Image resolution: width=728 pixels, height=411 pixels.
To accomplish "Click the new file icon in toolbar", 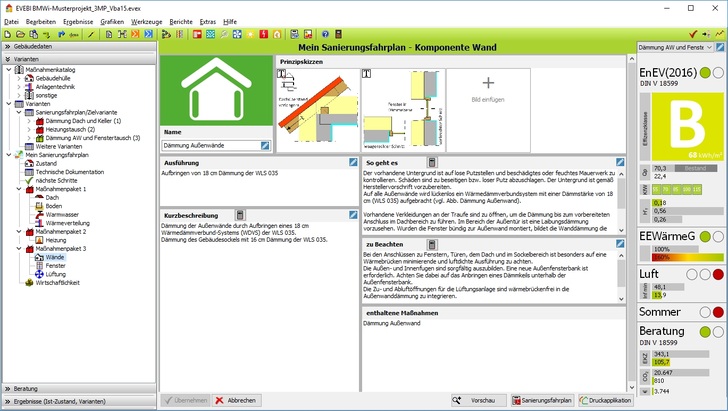I will (x=8, y=34).
